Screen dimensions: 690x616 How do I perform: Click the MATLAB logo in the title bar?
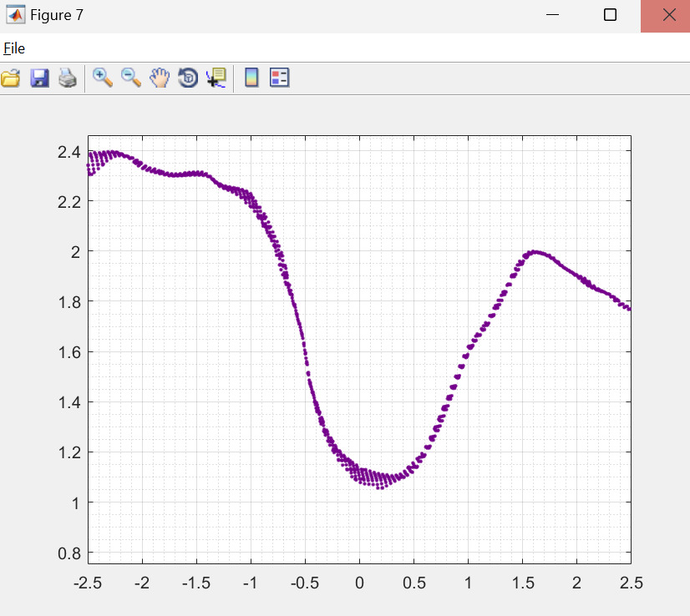[15, 15]
